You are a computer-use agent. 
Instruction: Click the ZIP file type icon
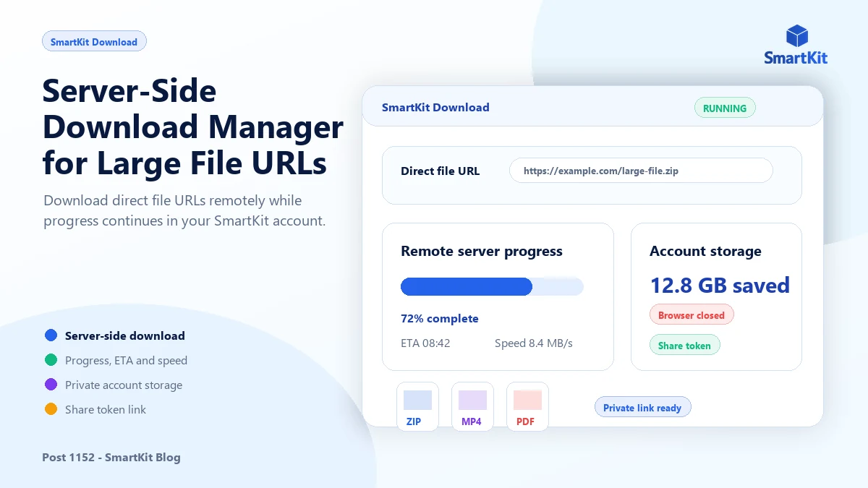tap(417, 406)
